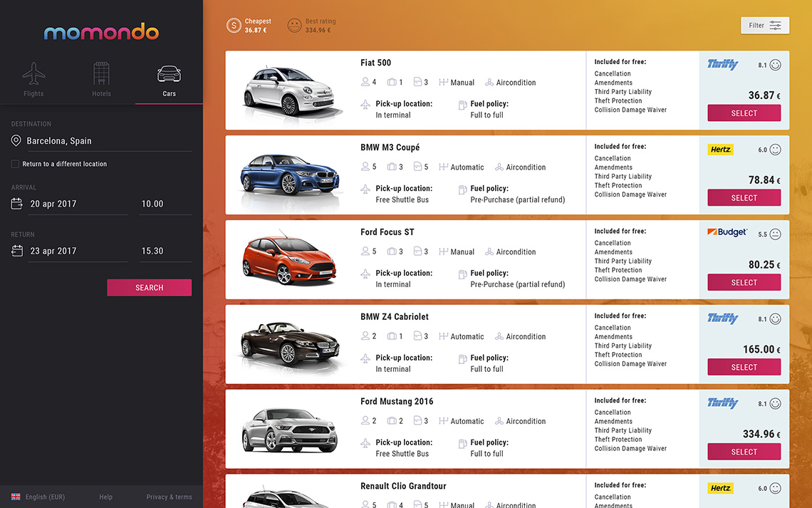Click the 8.1 rating smiley on BMW Z4
This screenshot has height=508, width=812.
[775, 319]
